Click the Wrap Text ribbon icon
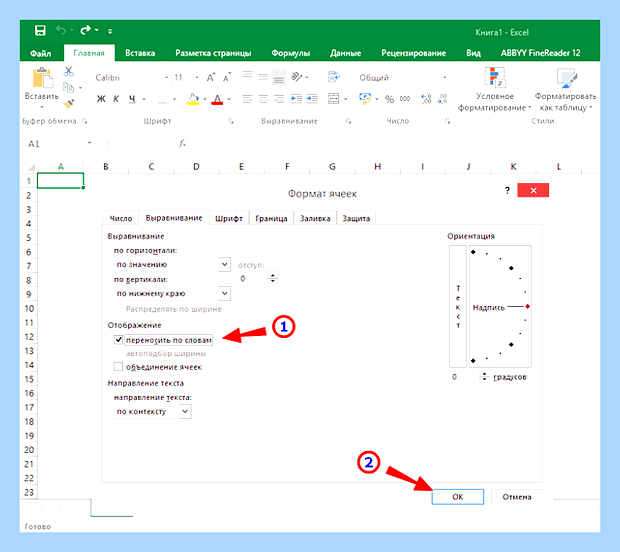This screenshot has height=552, width=620. [333, 77]
